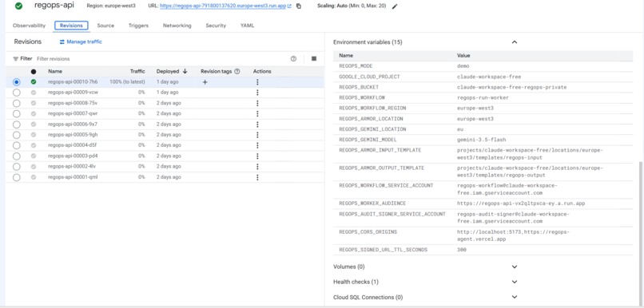Open actions menu for regops-api-00010-7h6
This screenshot has width=644, height=308.
click(257, 82)
